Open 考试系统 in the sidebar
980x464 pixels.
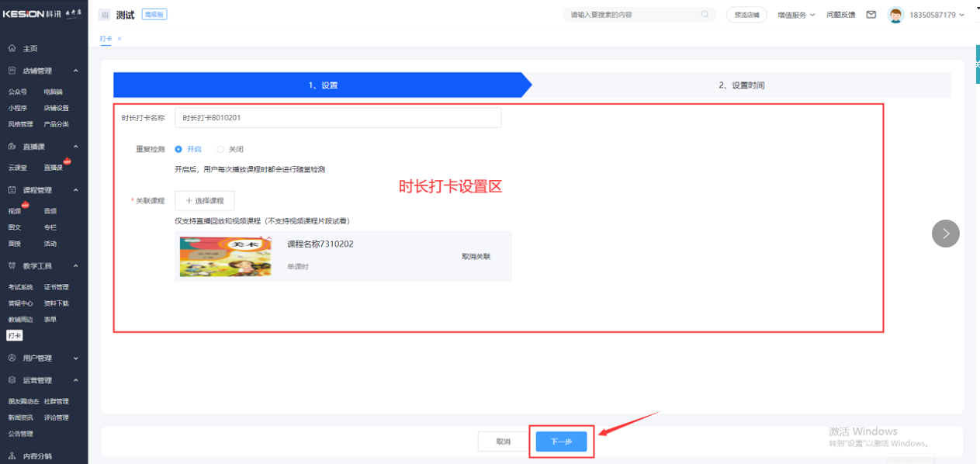[x=21, y=287]
